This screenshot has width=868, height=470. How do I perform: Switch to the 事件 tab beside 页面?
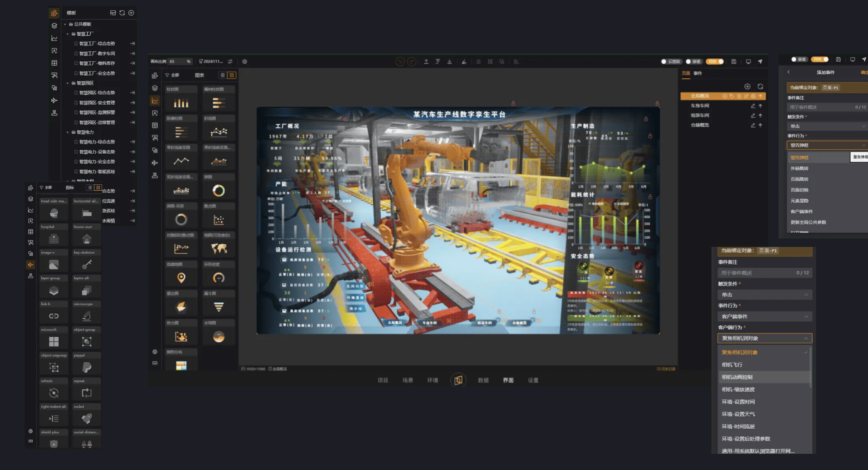pos(698,73)
